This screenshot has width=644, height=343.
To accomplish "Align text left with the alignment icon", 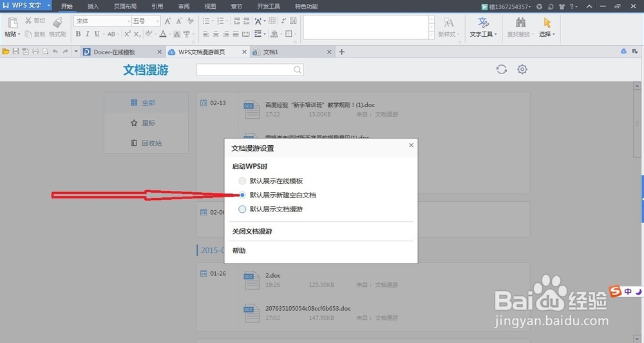I will click(206, 34).
